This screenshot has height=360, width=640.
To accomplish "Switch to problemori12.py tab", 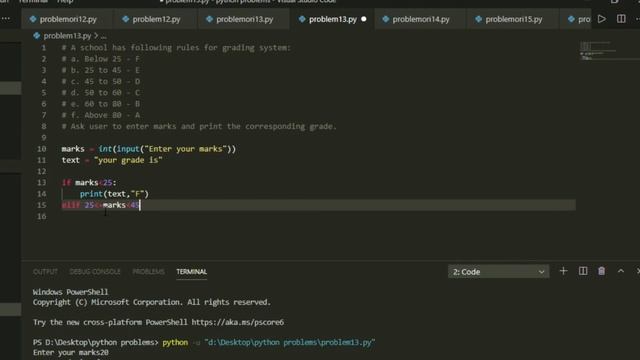I will tap(63, 19).
